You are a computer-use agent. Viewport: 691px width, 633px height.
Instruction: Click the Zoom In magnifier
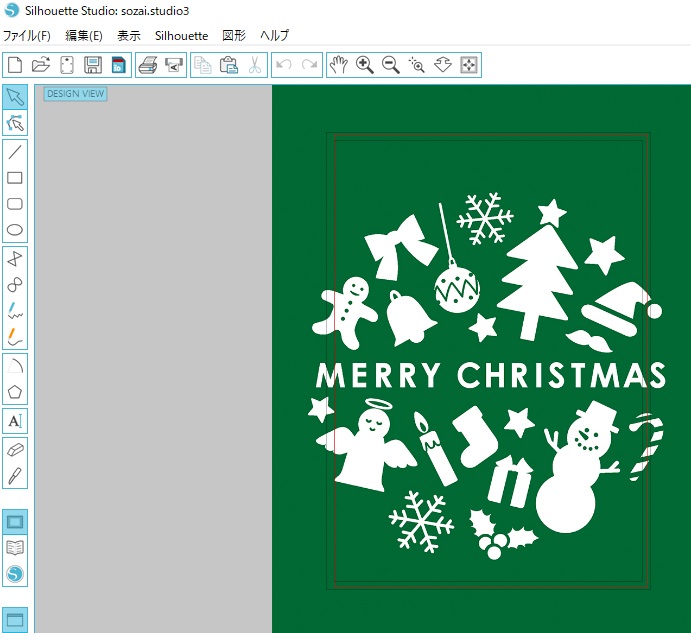pyautogui.click(x=365, y=65)
